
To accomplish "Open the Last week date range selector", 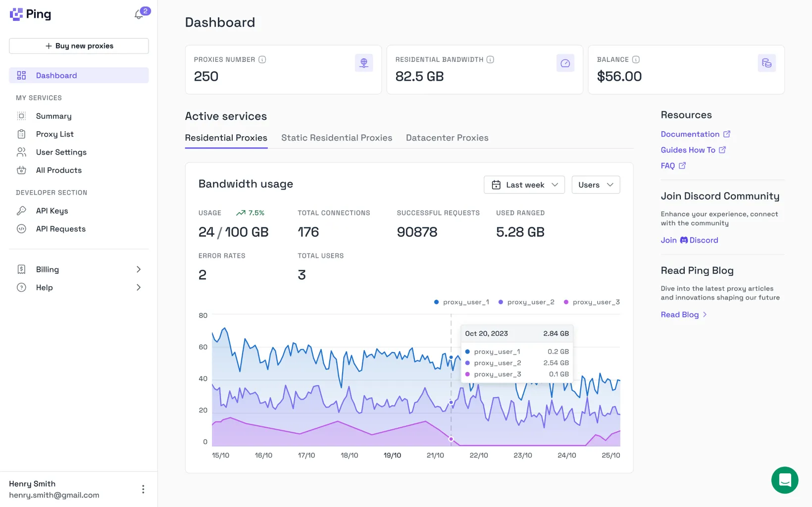I will (524, 185).
